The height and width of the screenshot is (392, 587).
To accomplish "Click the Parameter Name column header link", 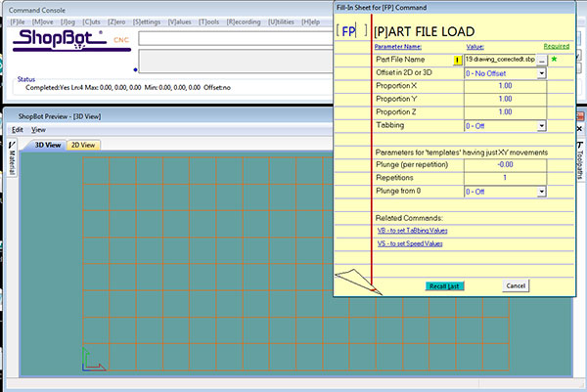I will pyautogui.click(x=398, y=47).
